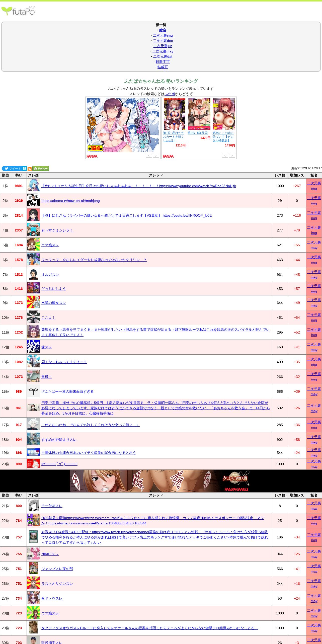Click the クリムゾン妖魔大戦 banner ad

(161, 481)
